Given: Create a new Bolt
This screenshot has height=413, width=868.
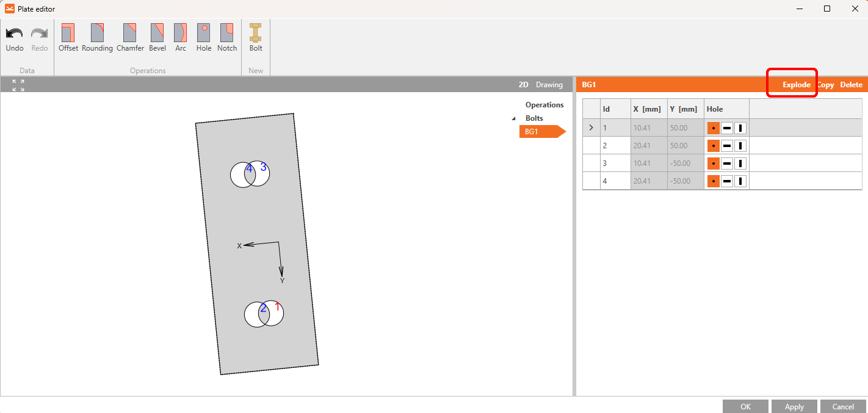Looking at the screenshot, I should (x=255, y=37).
